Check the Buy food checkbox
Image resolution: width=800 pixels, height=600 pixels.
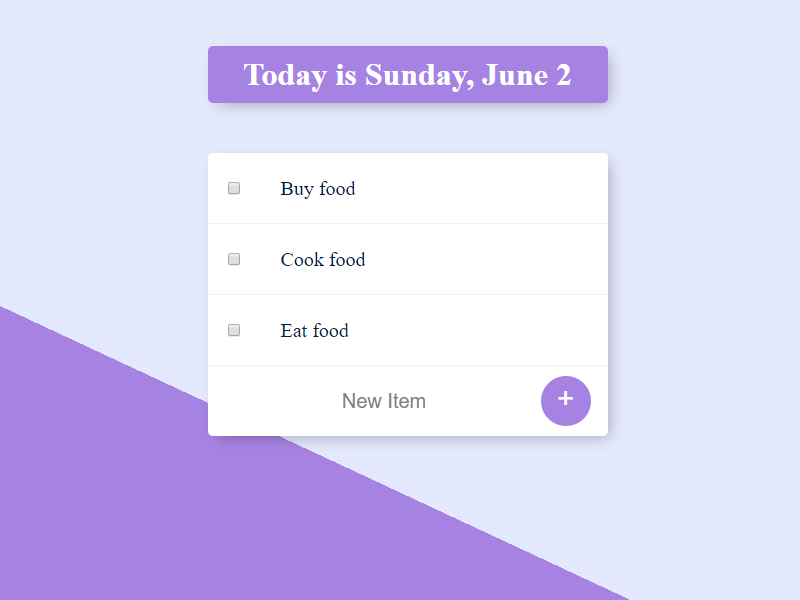pos(234,188)
